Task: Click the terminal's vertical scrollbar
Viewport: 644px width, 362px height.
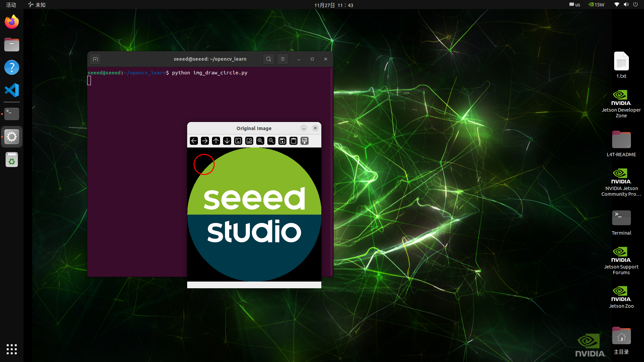Action: 331,172
